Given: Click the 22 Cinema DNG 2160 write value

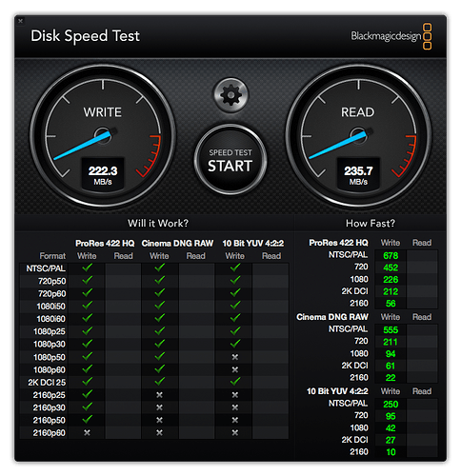Looking at the screenshot, I should coord(391,378).
